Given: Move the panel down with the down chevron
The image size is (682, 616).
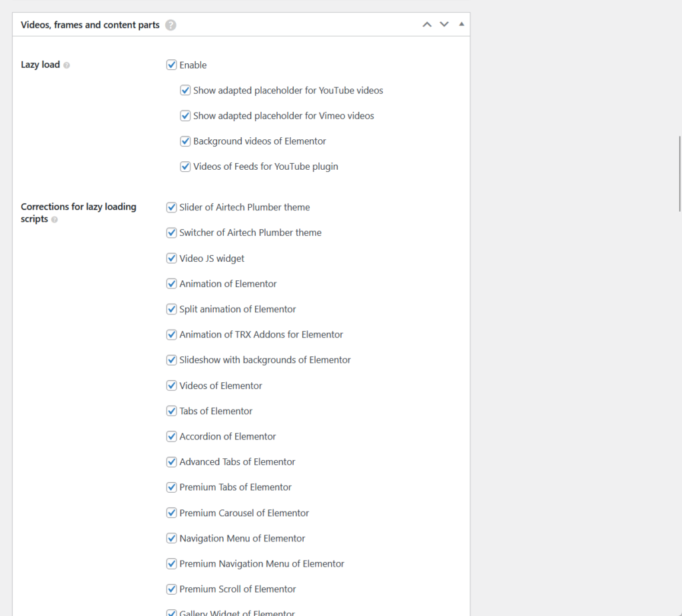Looking at the screenshot, I should (x=444, y=25).
